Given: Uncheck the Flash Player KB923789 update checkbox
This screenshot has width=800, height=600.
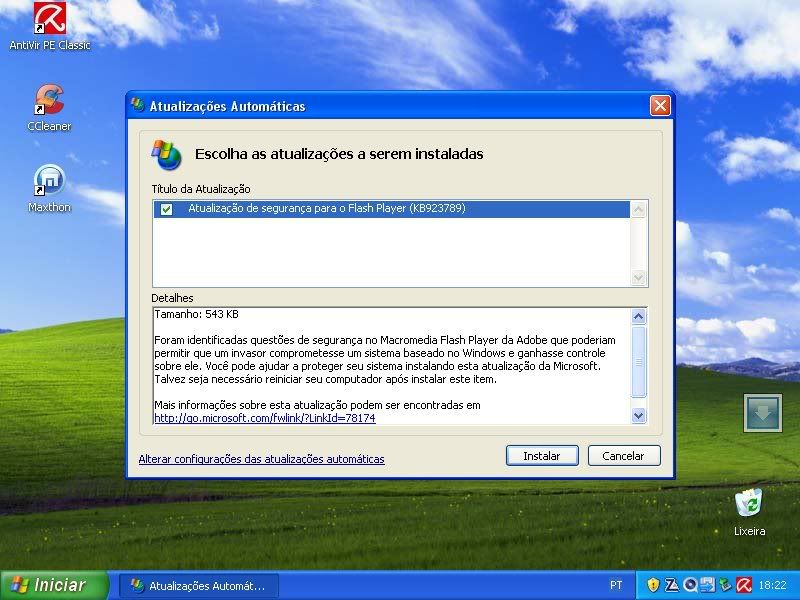Looking at the screenshot, I should pos(166,209).
